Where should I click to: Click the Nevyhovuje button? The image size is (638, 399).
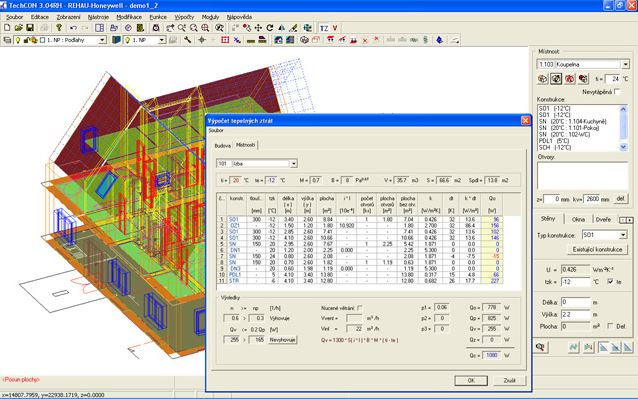[282, 340]
